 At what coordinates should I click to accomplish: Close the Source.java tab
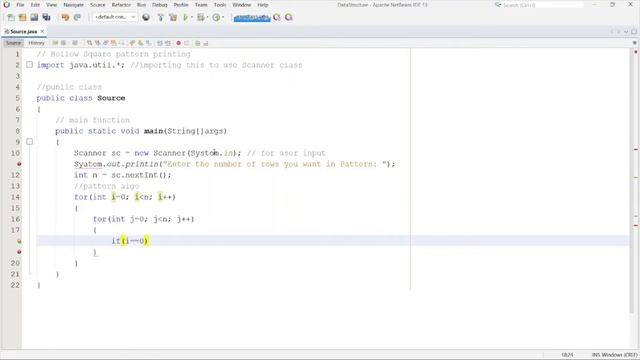pyautogui.click(x=42, y=31)
